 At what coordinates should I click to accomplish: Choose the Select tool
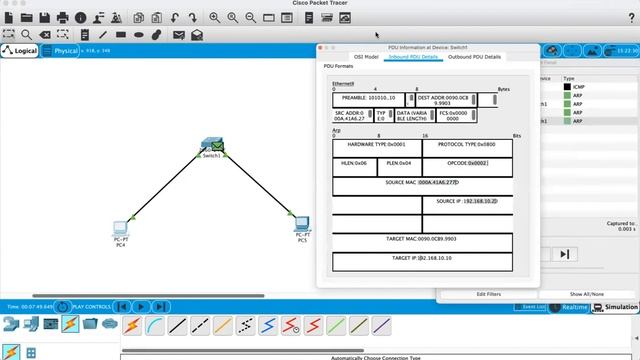(9, 35)
